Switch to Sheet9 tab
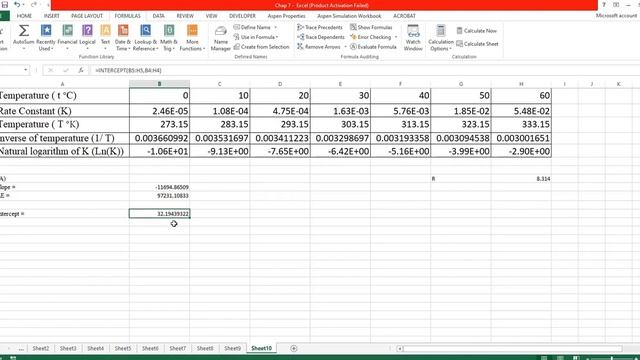 232,348
